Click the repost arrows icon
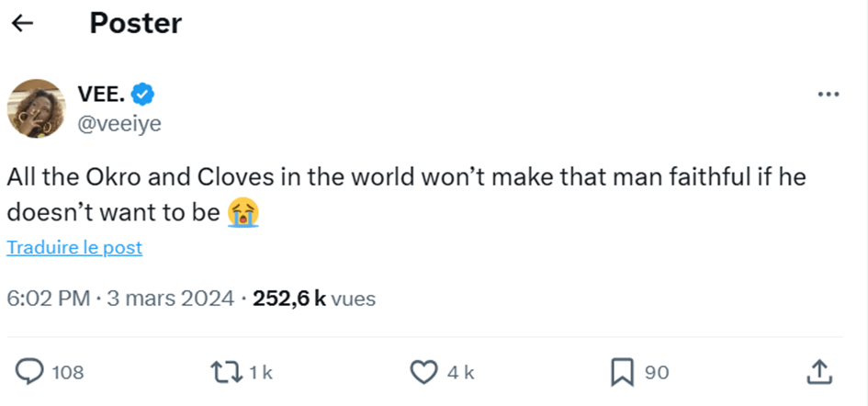 pyautogui.click(x=224, y=371)
